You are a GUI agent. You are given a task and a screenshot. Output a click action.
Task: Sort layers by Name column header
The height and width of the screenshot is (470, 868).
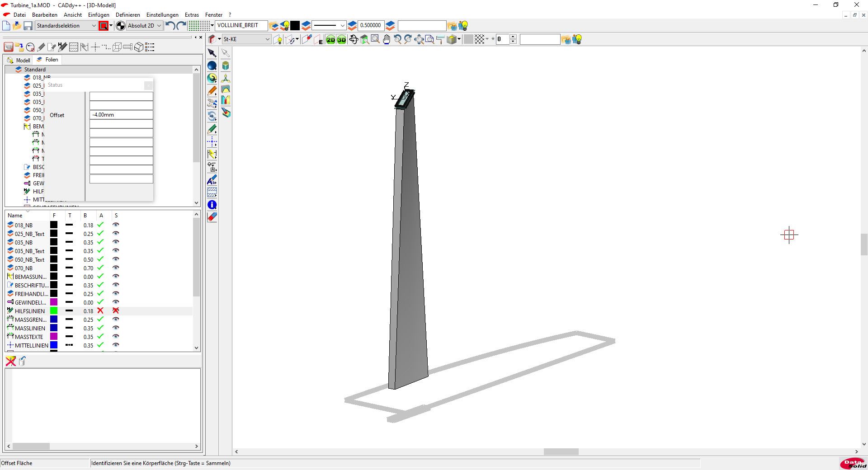15,216
